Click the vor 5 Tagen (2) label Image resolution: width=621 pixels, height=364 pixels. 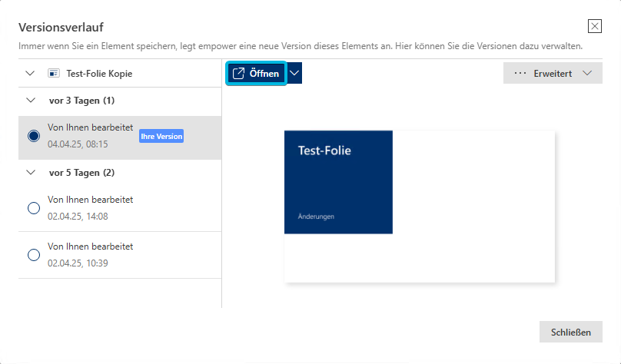coord(81,173)
